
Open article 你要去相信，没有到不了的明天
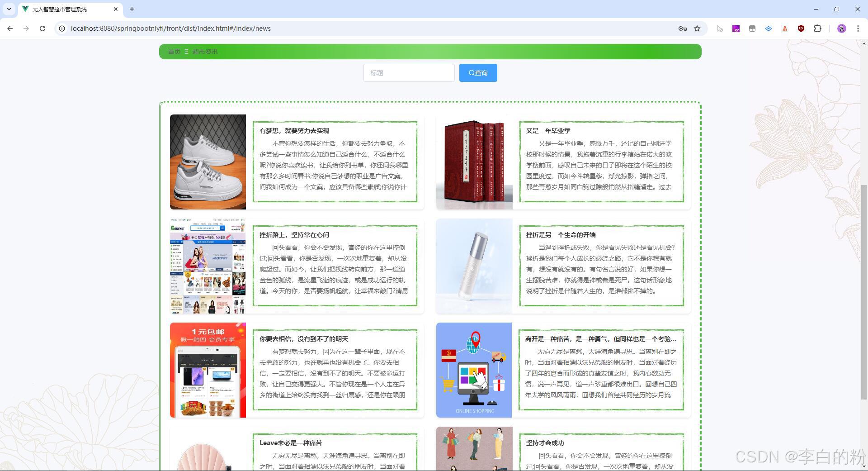tap(304, 339)
